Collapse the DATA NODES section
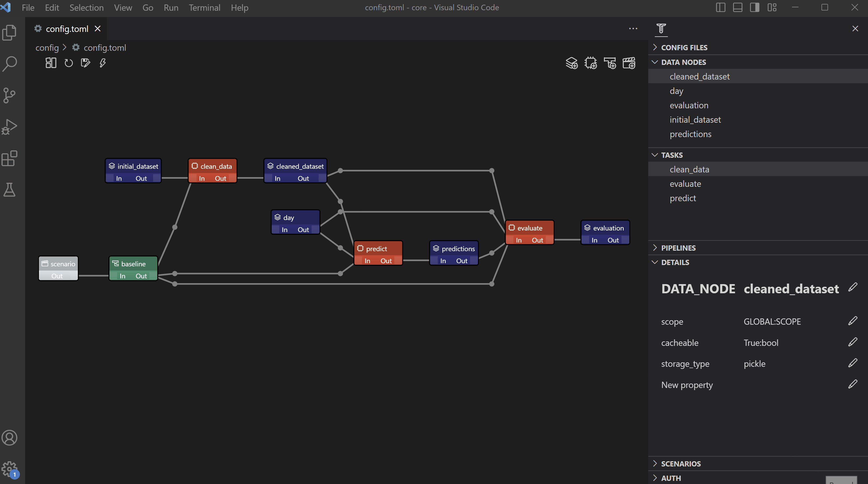 pyautogui.click(x=683, y=62)
